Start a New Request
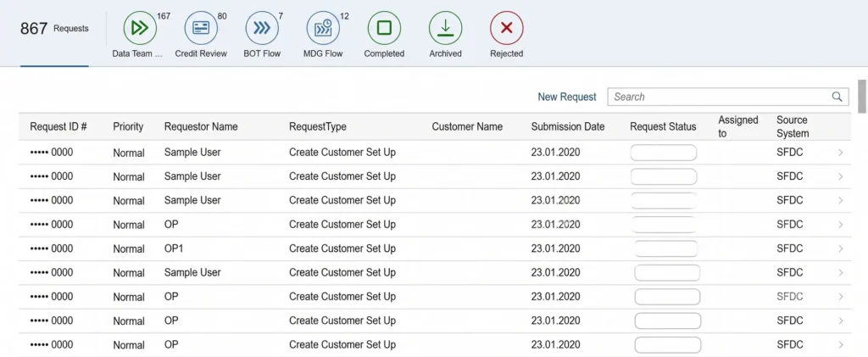This screenshot has width=868, height=357. point(567,97)
